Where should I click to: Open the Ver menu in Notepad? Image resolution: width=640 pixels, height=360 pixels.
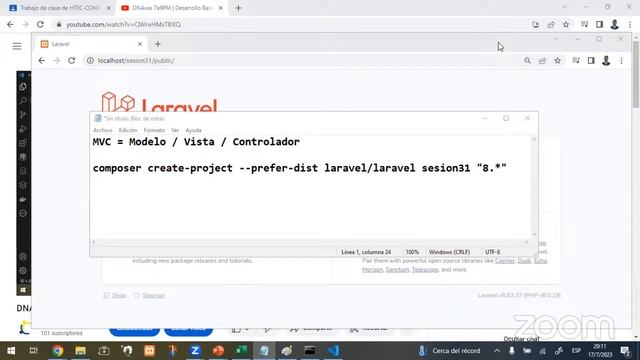point(175,130)
